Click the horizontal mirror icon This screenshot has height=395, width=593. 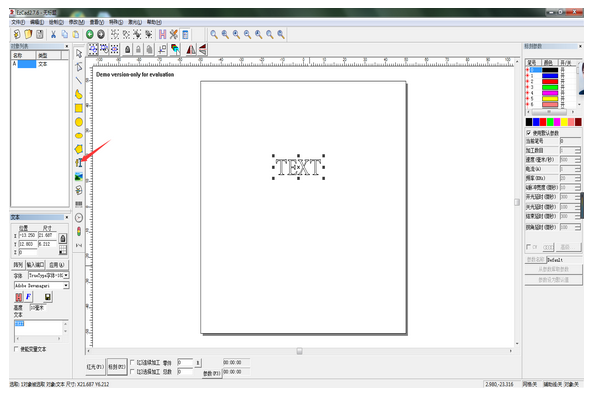pyautogui.click(x=191, y=49)
